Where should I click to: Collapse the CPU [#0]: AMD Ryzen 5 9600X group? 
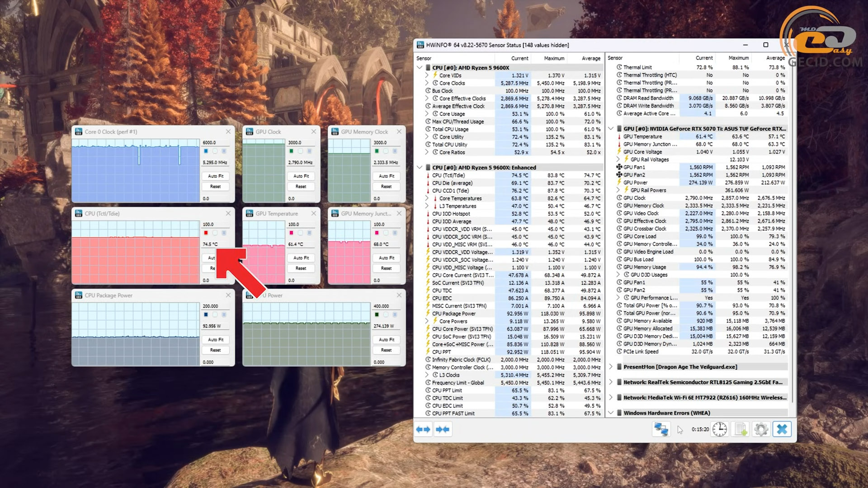pos(420,68)
